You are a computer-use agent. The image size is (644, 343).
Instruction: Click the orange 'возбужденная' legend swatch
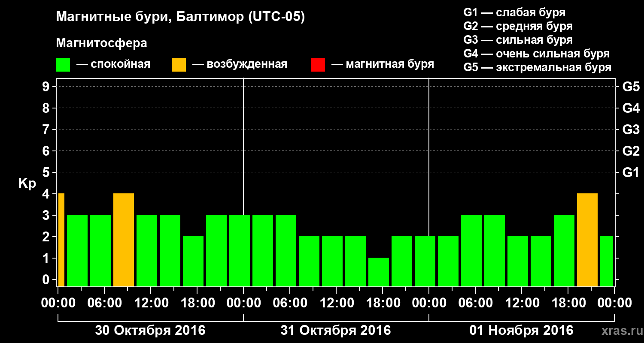pos(179,65)
